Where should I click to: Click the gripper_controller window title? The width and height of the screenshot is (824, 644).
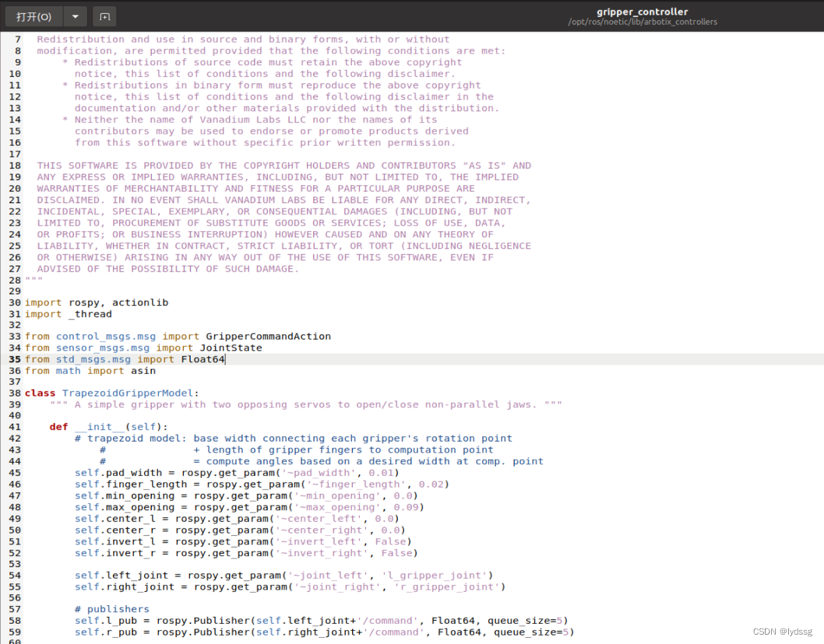click(642, 11)
